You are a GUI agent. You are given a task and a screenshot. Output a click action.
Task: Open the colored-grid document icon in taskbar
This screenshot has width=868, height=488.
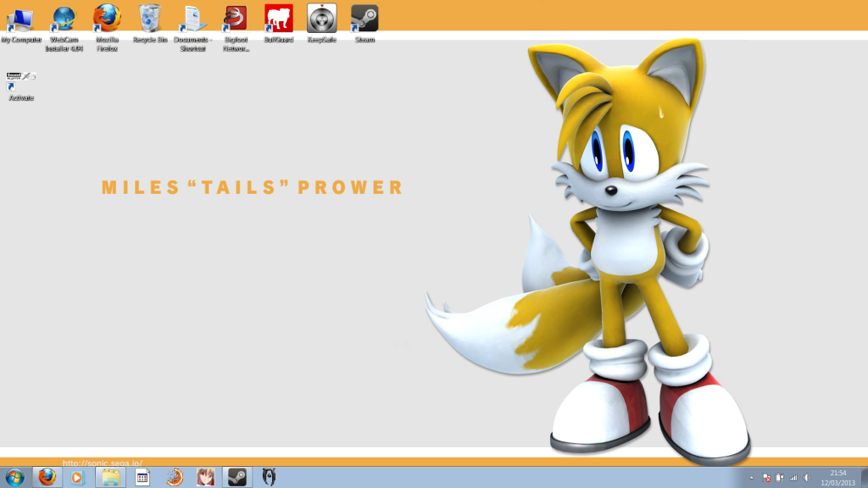[x=142, y=477]
